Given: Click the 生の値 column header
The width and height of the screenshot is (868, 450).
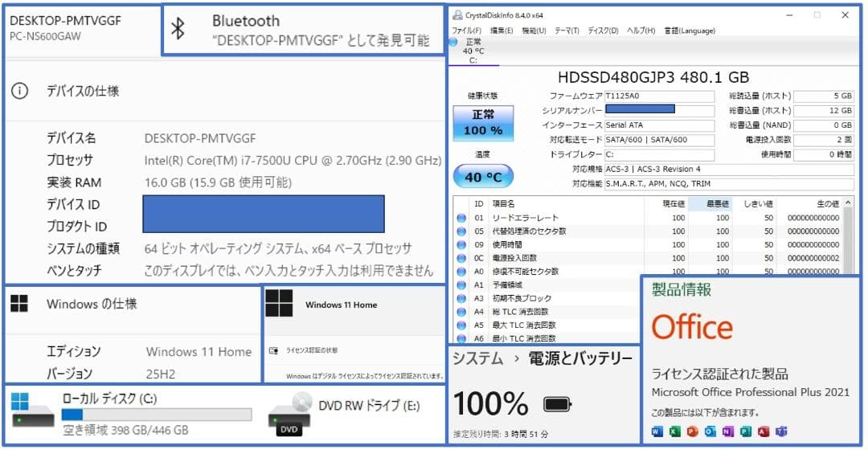Looking at the screenshot, I should tap(828, 203).
